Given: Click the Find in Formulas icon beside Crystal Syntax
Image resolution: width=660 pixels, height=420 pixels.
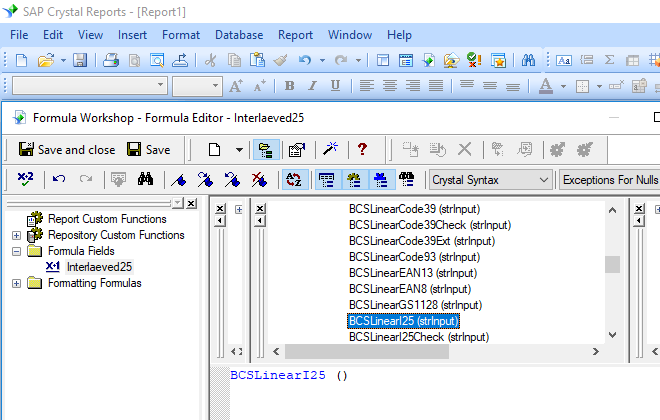Looking at the screenshot, I should [x=407, y=180].
